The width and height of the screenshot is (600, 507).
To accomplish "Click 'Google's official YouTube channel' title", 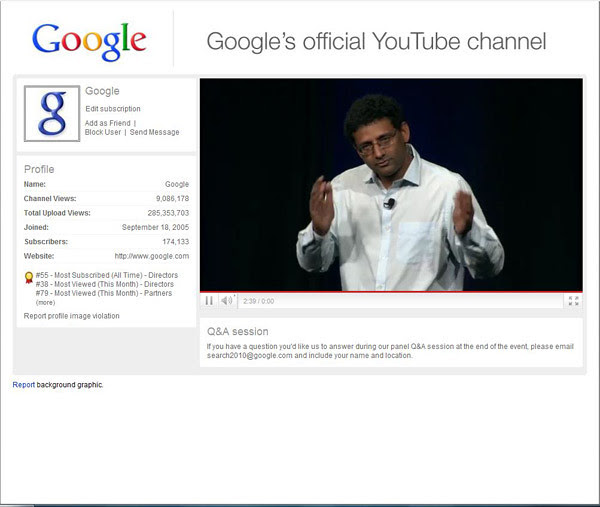I will 377,41.
